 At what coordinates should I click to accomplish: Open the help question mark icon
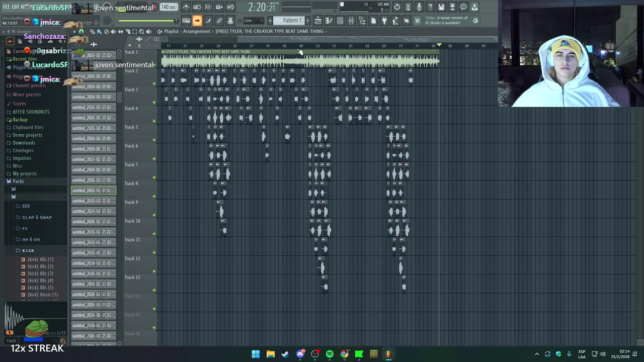click(430, 7)
